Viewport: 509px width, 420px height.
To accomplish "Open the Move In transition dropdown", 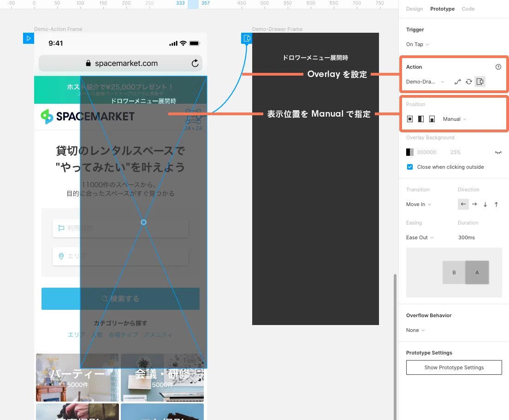I will pos(419,204).
